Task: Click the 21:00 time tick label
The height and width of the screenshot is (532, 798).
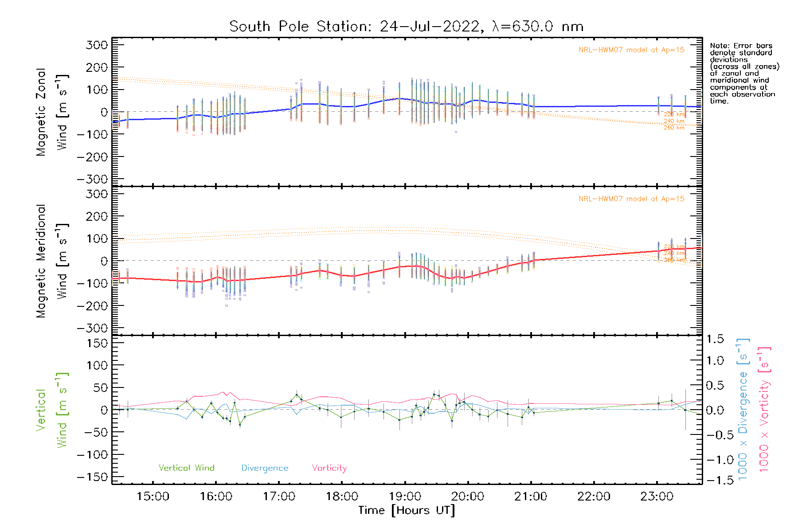Action: (x=531, y=497)
